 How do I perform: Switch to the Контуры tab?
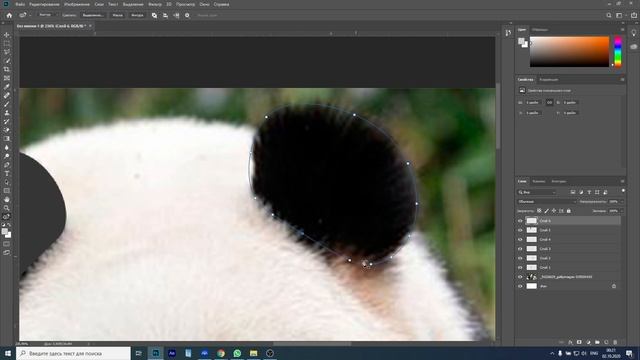coord(559,181)
